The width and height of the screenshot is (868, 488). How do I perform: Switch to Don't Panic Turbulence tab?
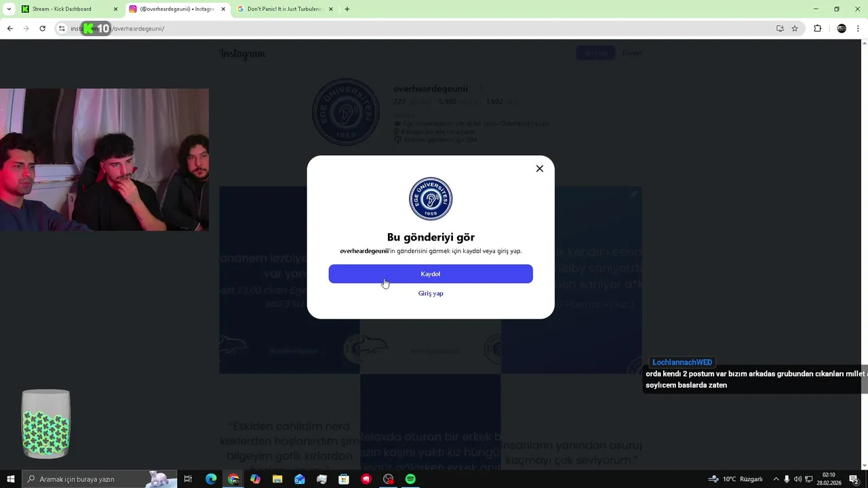(284, 9)
